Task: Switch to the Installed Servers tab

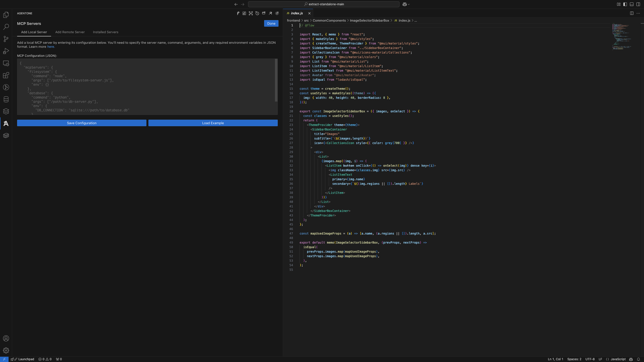Action: tap(105, 32)
